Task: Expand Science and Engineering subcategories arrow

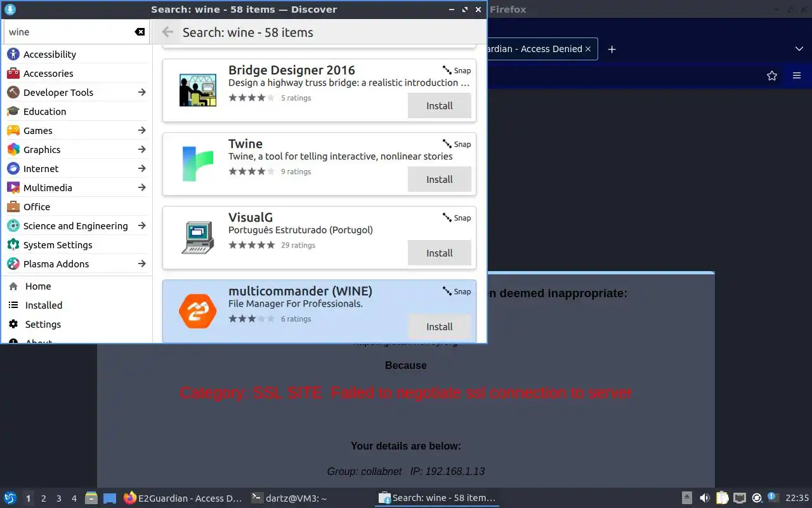Action: click(x=141, y=226)
